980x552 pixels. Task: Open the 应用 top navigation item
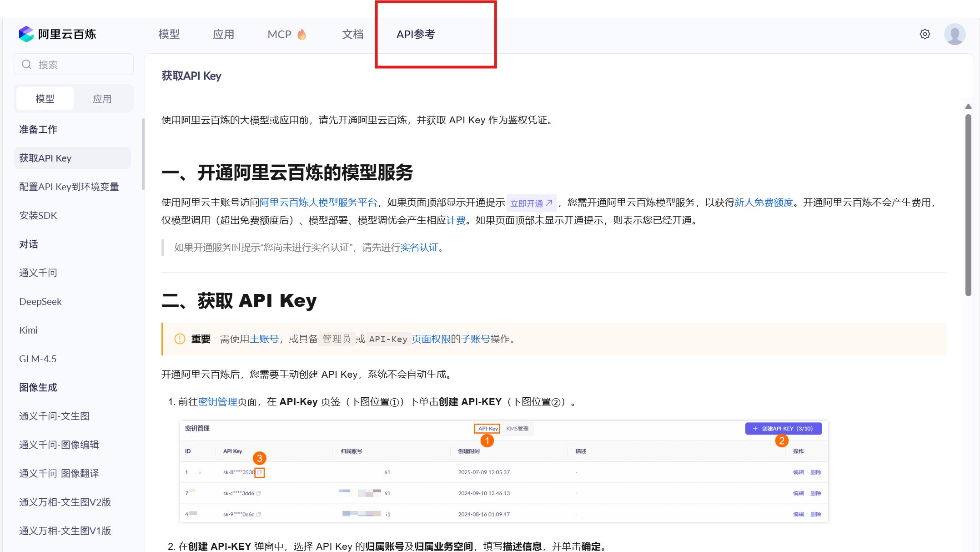[224, 35]
